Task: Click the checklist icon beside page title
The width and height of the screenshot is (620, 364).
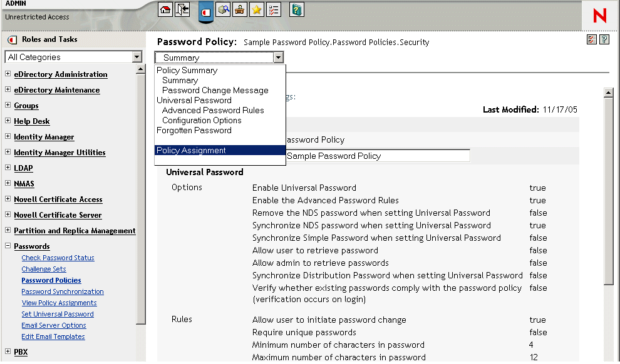Action: pyautogui.click(x=592, y=40)
